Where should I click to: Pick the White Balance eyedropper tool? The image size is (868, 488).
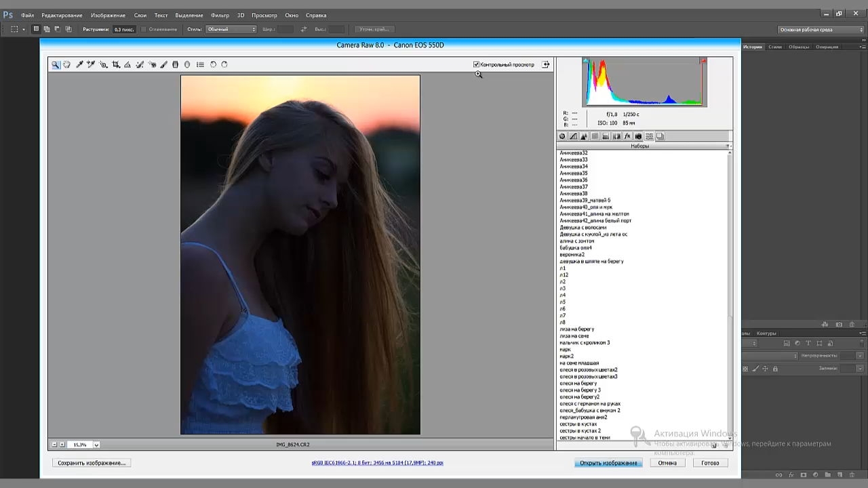pyautogui.click(x=79, y=64)
